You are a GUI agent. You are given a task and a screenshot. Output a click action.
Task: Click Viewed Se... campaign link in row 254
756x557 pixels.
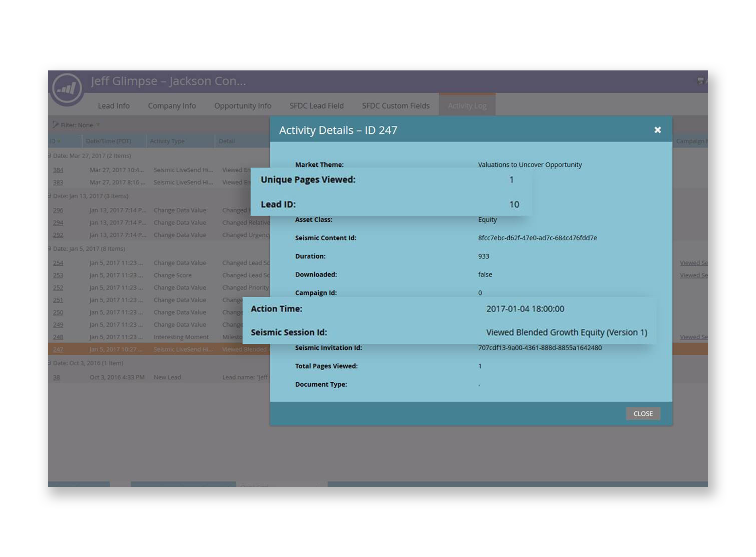point(694,263)
